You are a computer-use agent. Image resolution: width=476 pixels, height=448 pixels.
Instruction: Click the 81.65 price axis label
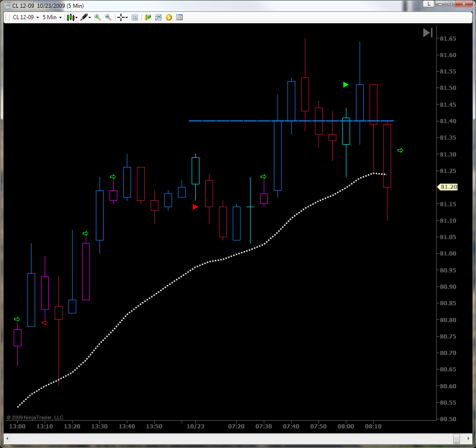click(x=448, y=38)
